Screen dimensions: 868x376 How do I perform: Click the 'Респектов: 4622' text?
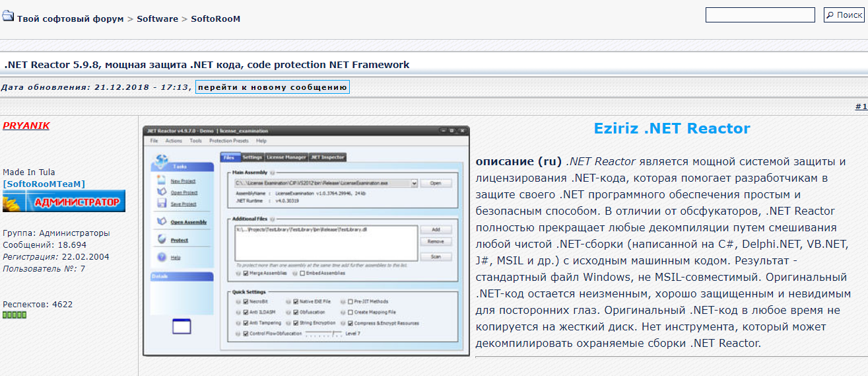[x=38, y=305]
